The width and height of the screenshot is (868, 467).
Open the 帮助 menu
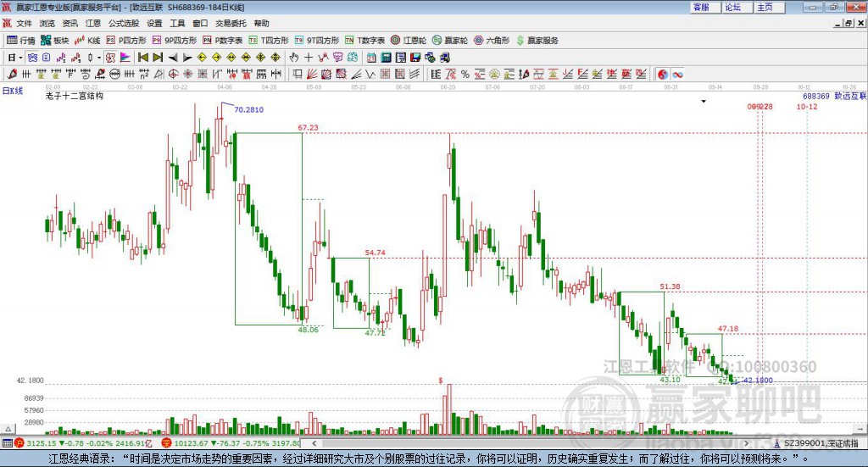(261, 23)
